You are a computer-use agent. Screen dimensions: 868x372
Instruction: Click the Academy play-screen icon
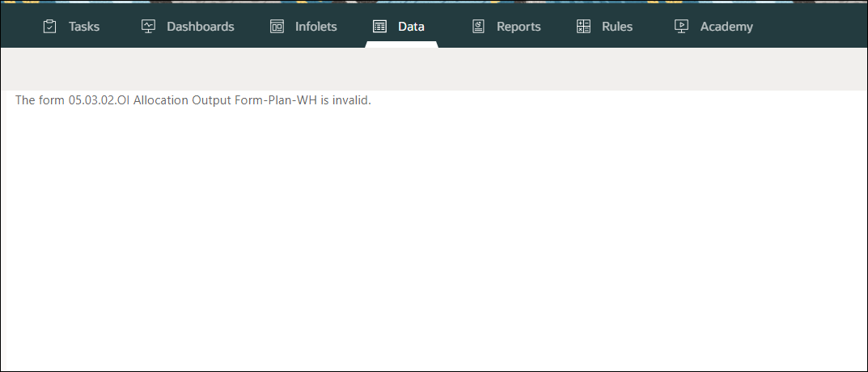pyautogui.click(x=681, y=27)
